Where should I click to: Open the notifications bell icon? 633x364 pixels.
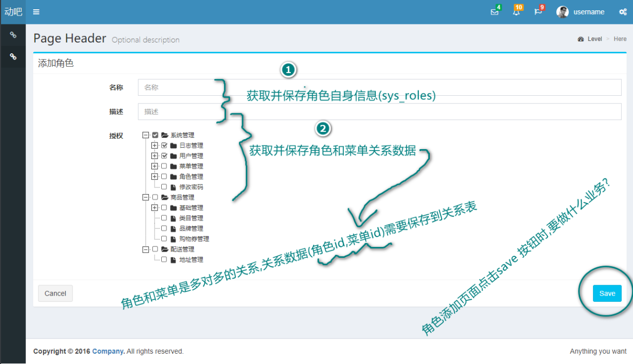pyautogui.click(x=516, y=12)
